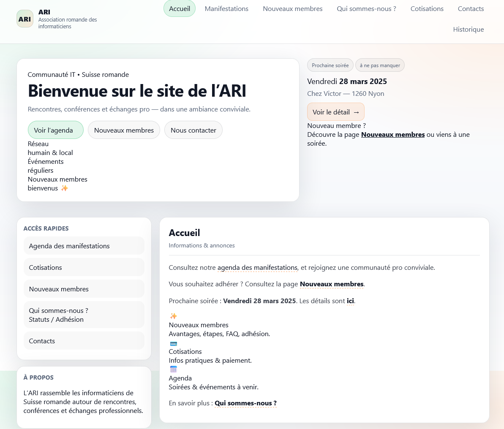Click the "Voir le détail" button

click(335, 111)
